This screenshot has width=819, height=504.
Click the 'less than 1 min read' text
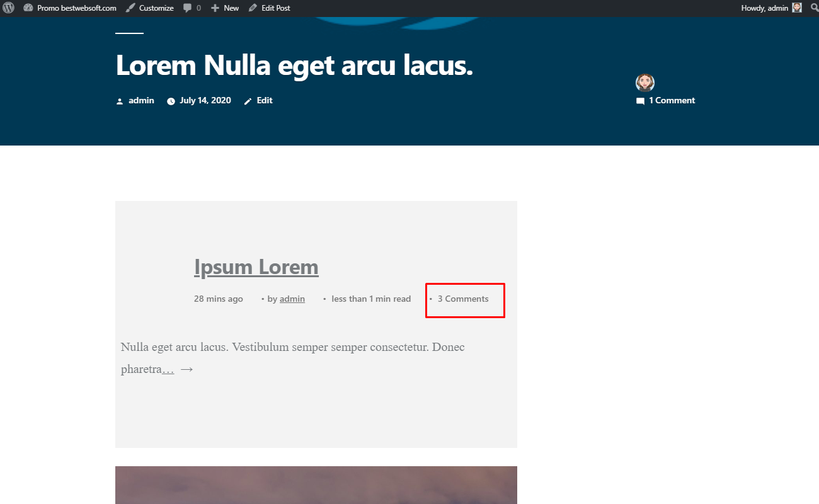371,299
